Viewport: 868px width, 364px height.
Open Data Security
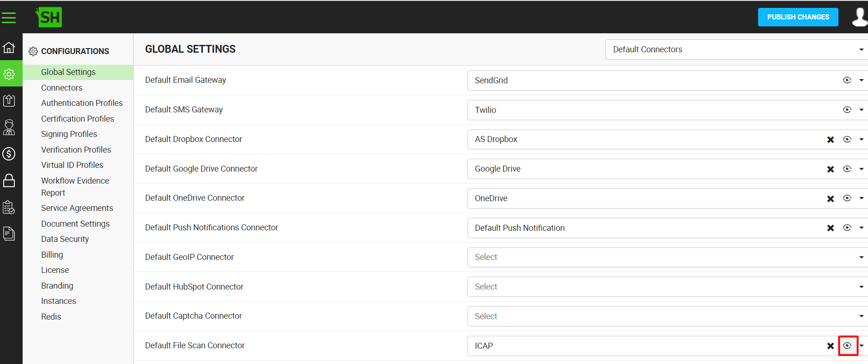(65, 239)
